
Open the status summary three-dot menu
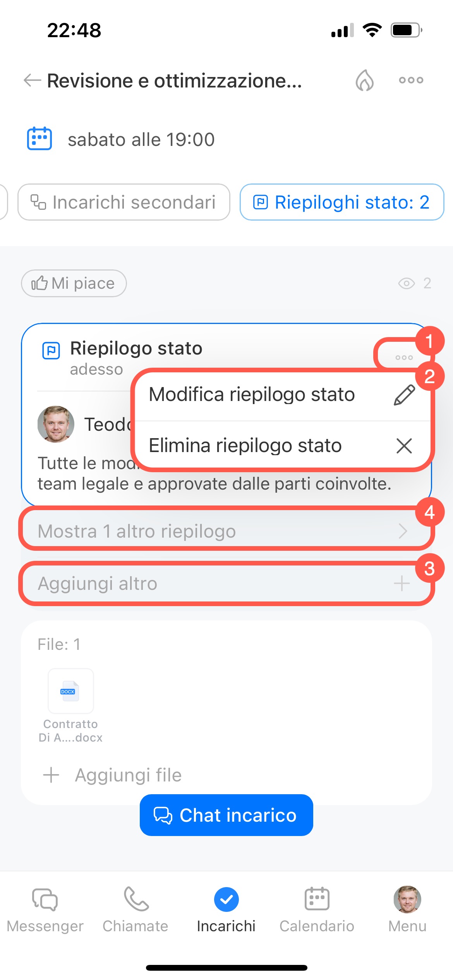click(404, 358)
